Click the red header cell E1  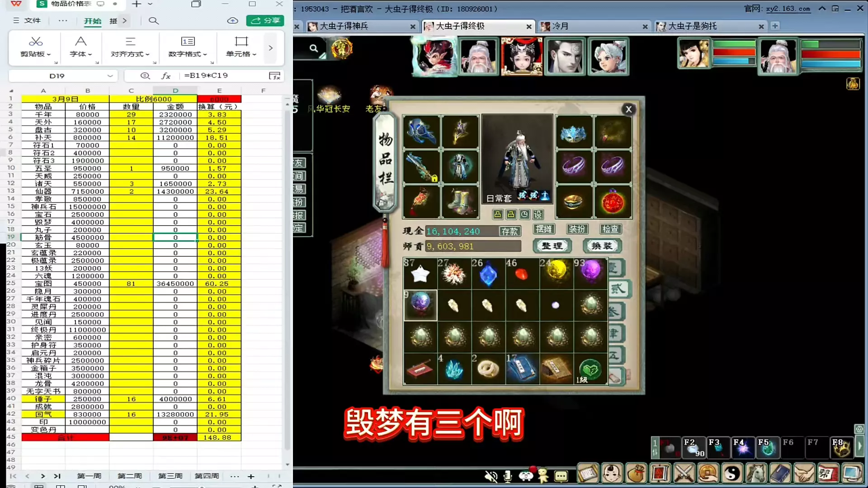(x=219, y=99)
